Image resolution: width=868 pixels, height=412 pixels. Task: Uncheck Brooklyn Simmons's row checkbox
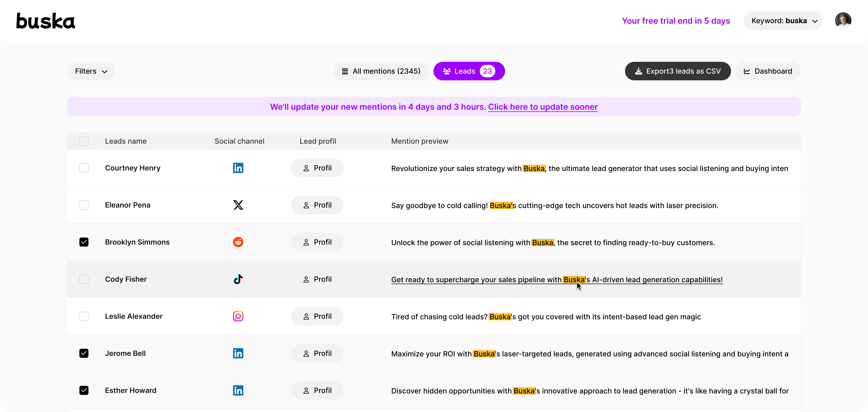84,242
